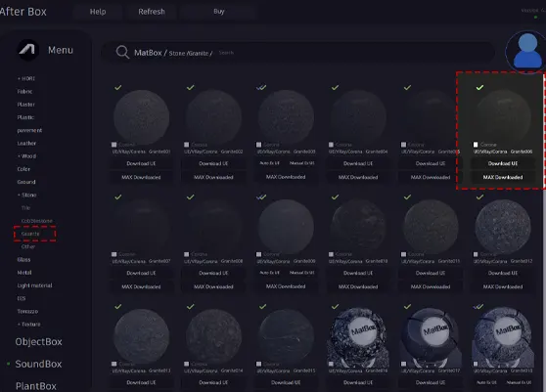Click the green checkmark above Granite007

click(118, 196)
